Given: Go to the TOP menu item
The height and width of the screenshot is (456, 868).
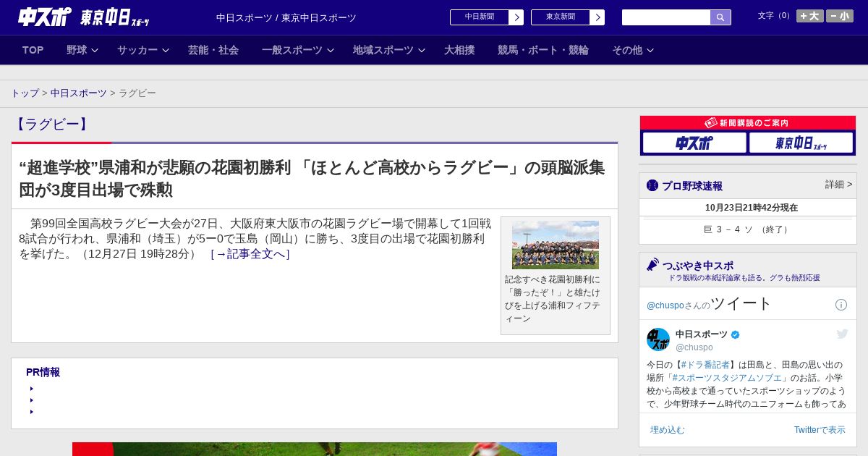Looking at the screenshot, I should point(33,50).
